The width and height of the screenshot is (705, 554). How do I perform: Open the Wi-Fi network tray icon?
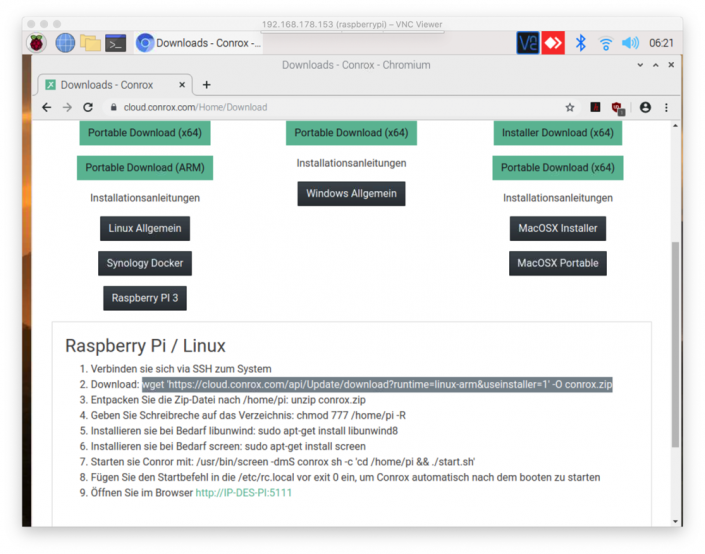(x=605, y=43)
